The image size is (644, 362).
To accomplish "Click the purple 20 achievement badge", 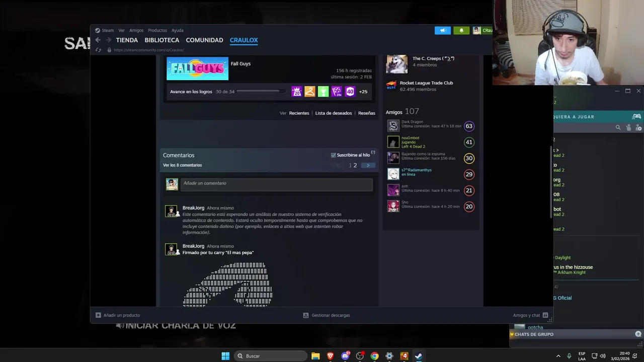I will [x=296, y=92].
